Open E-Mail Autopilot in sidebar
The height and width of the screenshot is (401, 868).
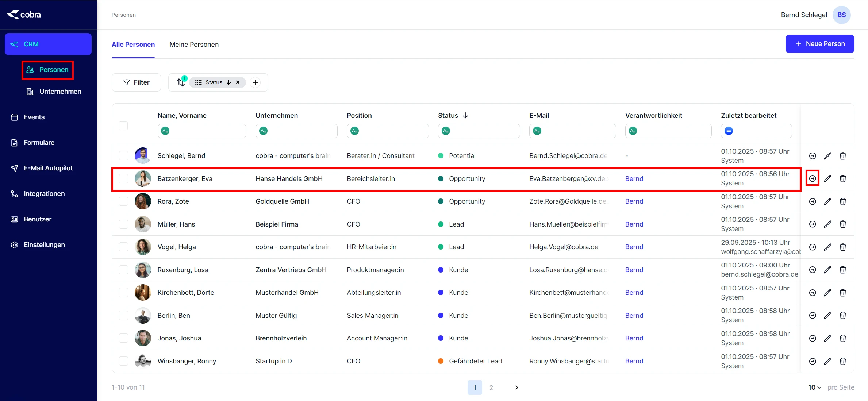(x=48, y=168)
